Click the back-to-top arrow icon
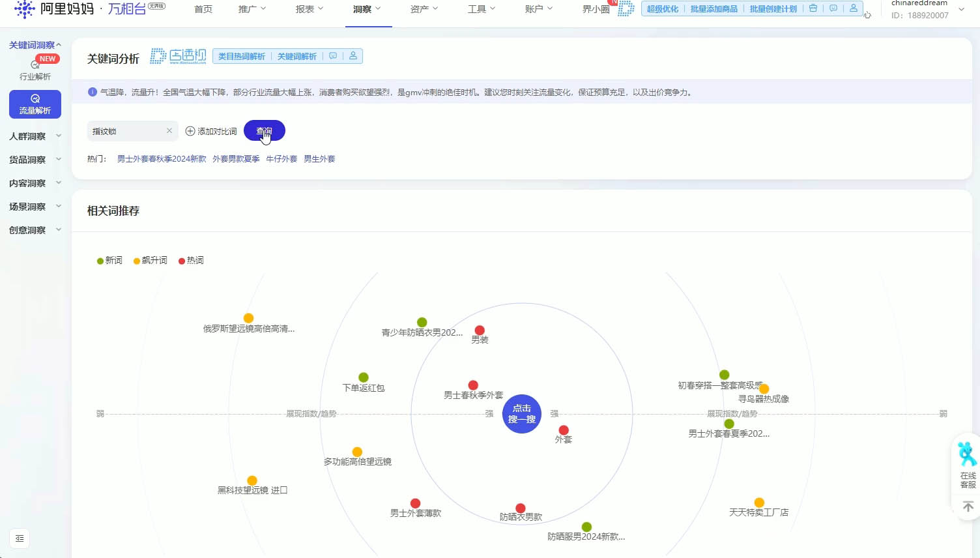The height and width of the screenshot is (558, 980). [968, 507]
